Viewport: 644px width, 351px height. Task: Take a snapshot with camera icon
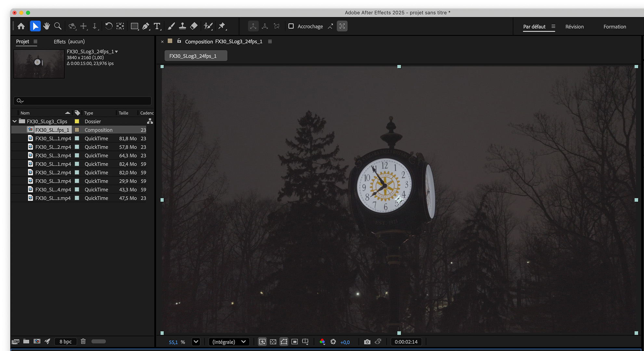[x=367, y=342]
